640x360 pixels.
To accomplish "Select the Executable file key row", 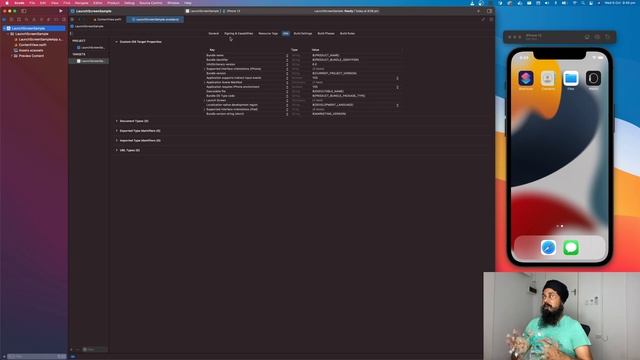I will pos(216,91).
